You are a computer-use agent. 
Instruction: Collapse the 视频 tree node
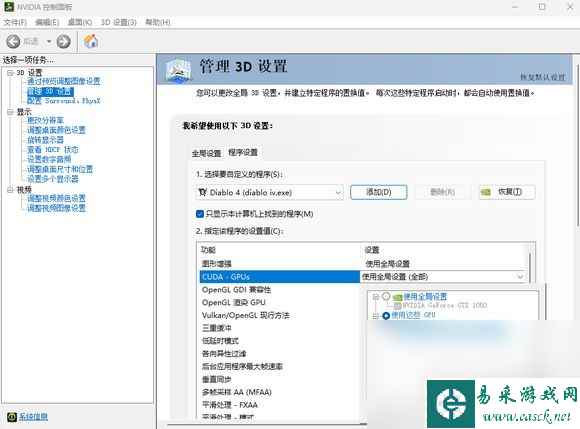(x=10, y=190)
